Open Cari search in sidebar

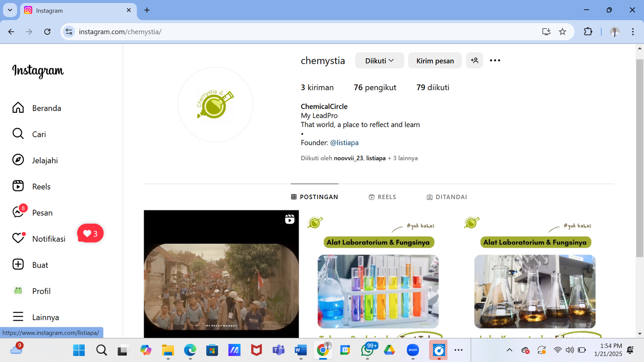pyautogui.click(x=29, y=134)
